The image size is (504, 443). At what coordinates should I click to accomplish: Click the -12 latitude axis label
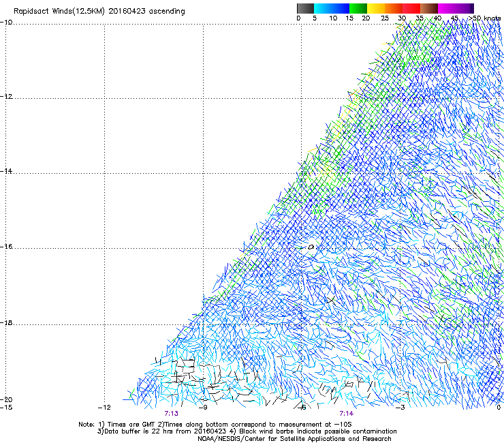tap(6, 97)
